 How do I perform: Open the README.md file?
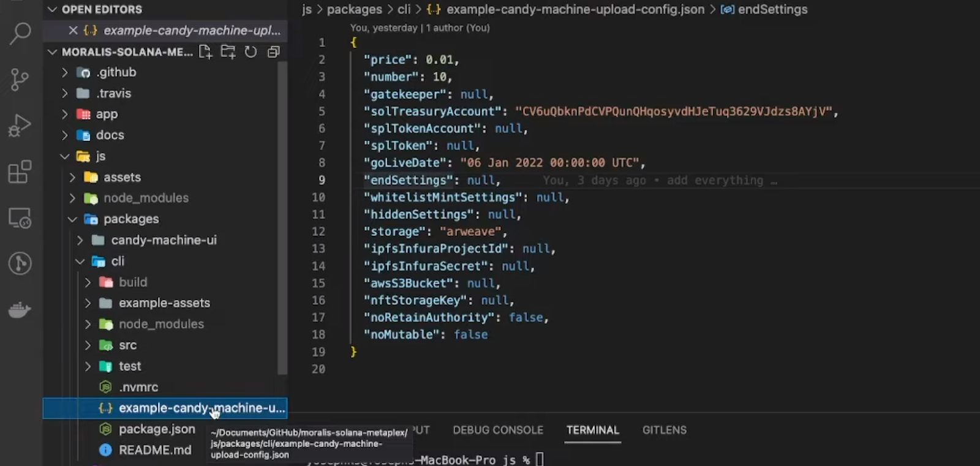click(x=155, y=450)
